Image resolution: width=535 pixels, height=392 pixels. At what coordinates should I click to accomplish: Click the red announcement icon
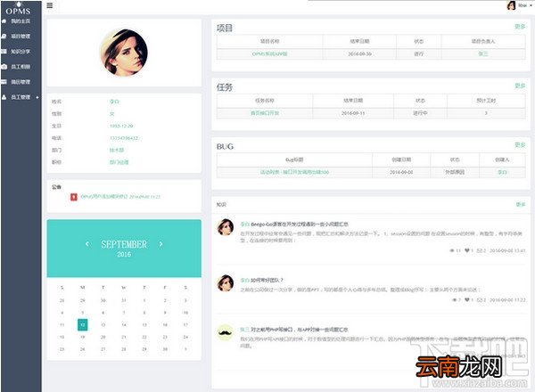coord(74,197)
